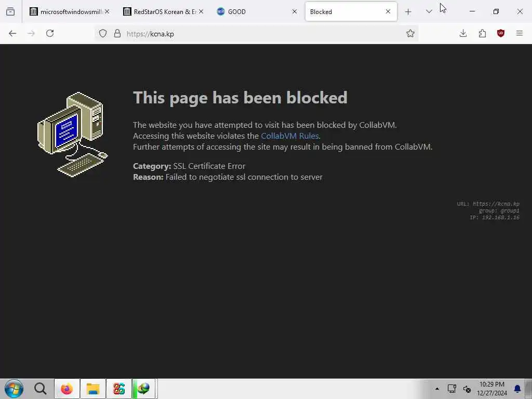
Task: Click the 'group: group1' text
Action: pos(499,211)
